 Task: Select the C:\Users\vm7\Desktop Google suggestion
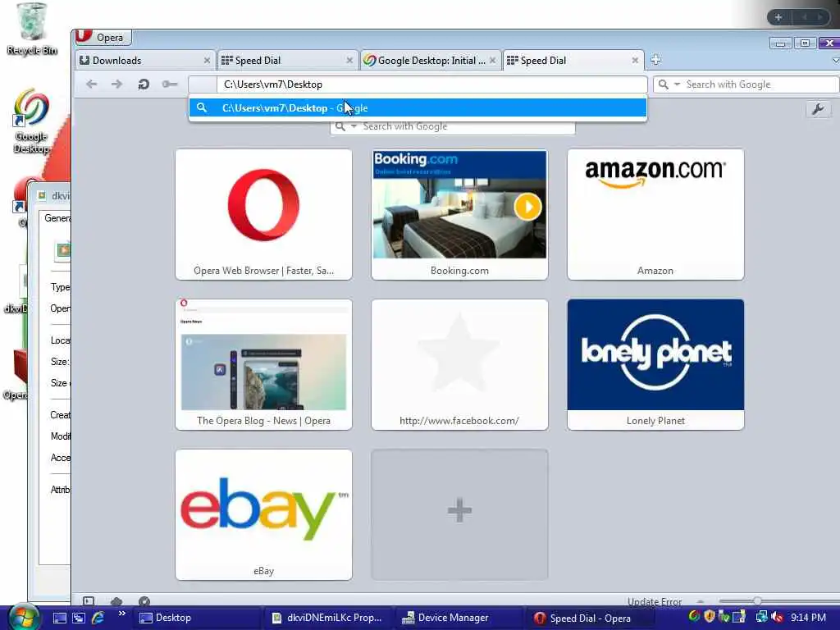tap(418, 107)
